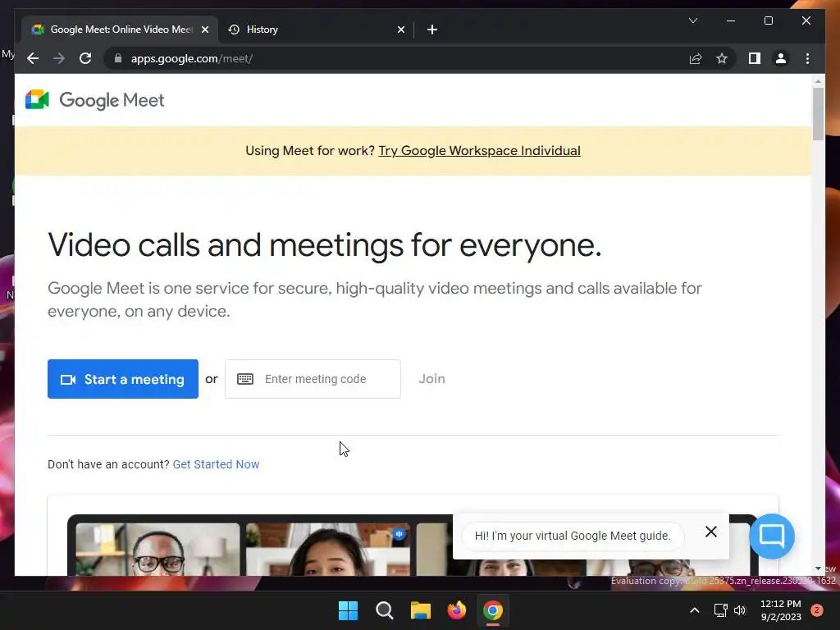Open the browser side panel
840x630 pixels.
[755, 58]
